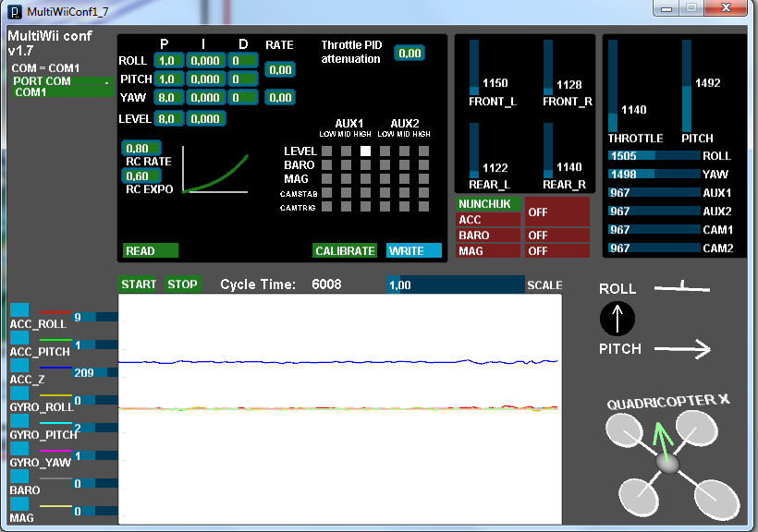Click the CAM2 radio channel bar

(x=654, y=248)
